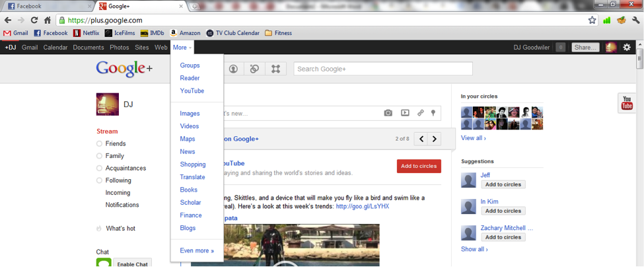Image resolution: width=644 pixels, height=267 pixels.
Task: Open the Google+ games icon
Action: tap(275, 69)
